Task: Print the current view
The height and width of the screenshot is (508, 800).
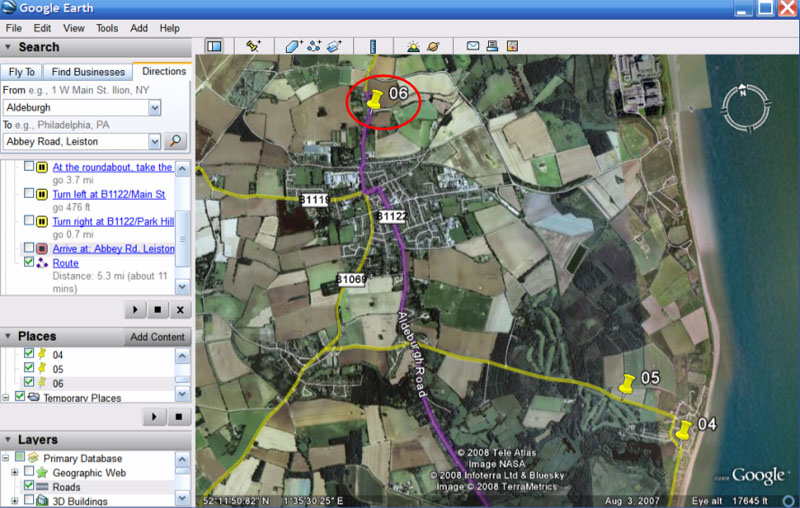Action: pyautogui.click(x=492, y=46)
